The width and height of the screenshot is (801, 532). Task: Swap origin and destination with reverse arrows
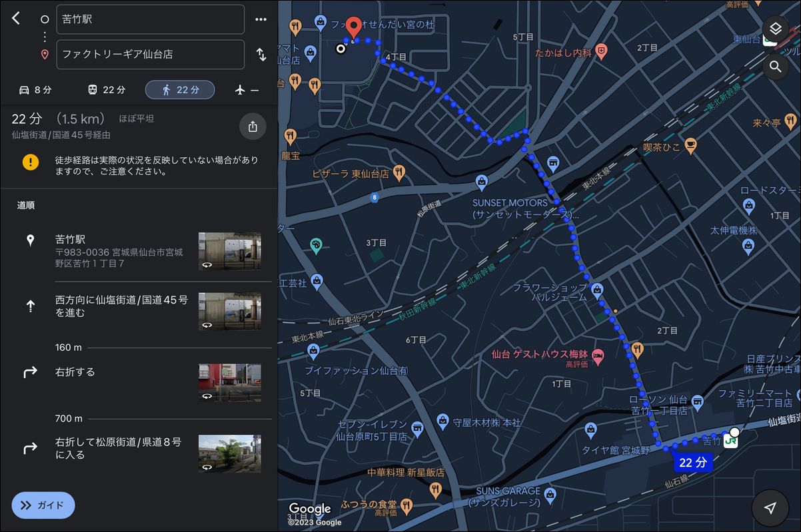[261, 55]
